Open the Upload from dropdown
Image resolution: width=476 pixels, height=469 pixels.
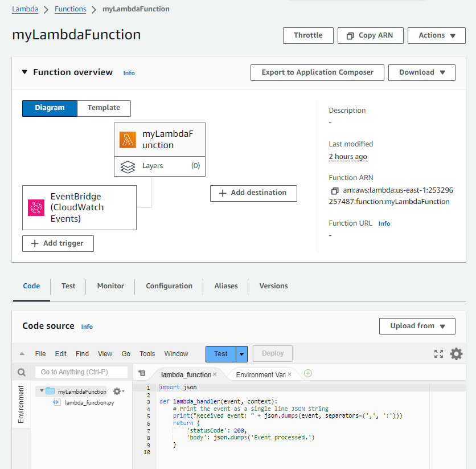(x=417, y=326)
